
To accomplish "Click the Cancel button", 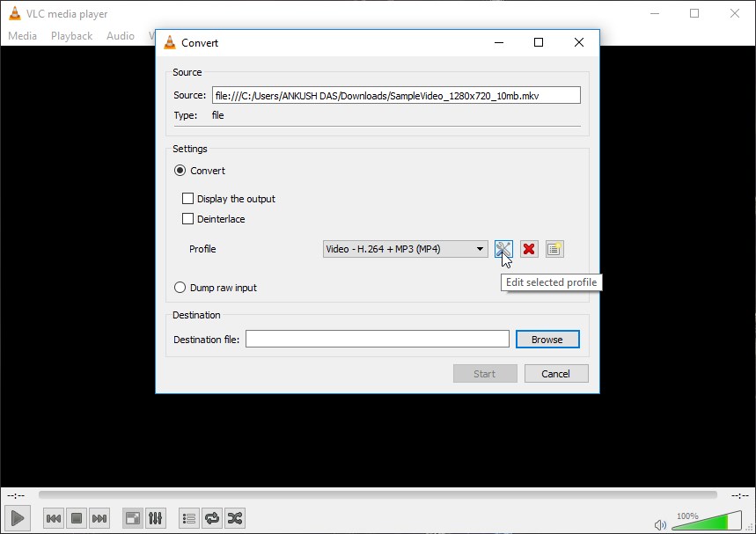I will [x=556, y=374].
